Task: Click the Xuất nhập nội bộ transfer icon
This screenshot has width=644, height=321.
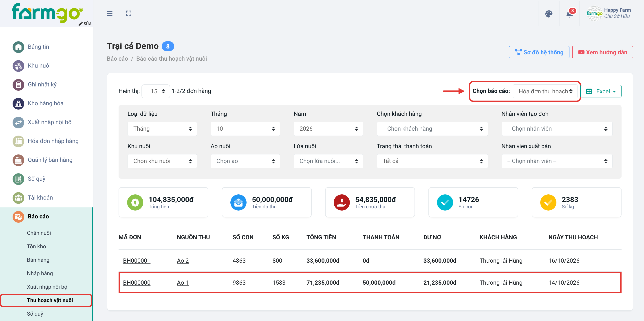Action: click(18, 122)
